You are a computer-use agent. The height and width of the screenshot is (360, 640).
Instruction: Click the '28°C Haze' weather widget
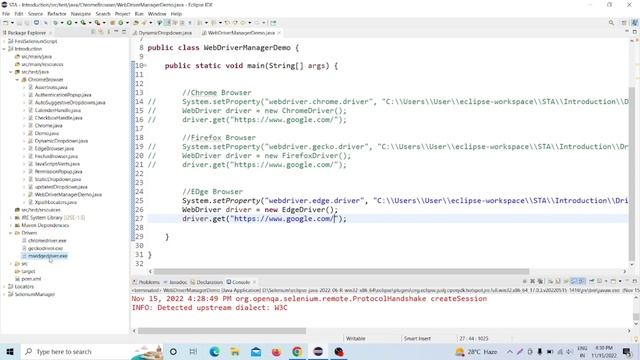point(476,351)
